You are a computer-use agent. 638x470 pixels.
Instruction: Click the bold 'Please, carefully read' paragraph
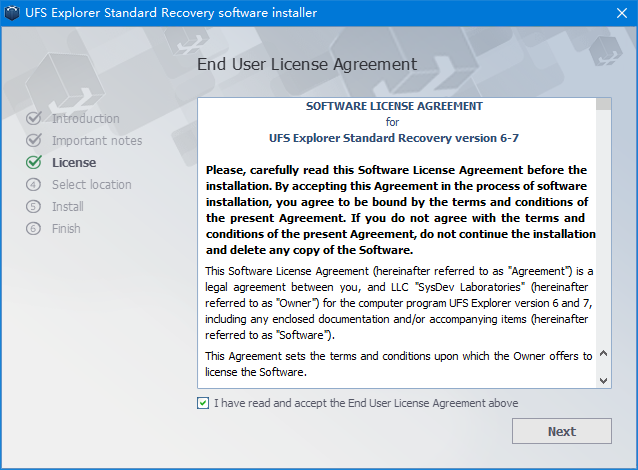coord(400,210)
